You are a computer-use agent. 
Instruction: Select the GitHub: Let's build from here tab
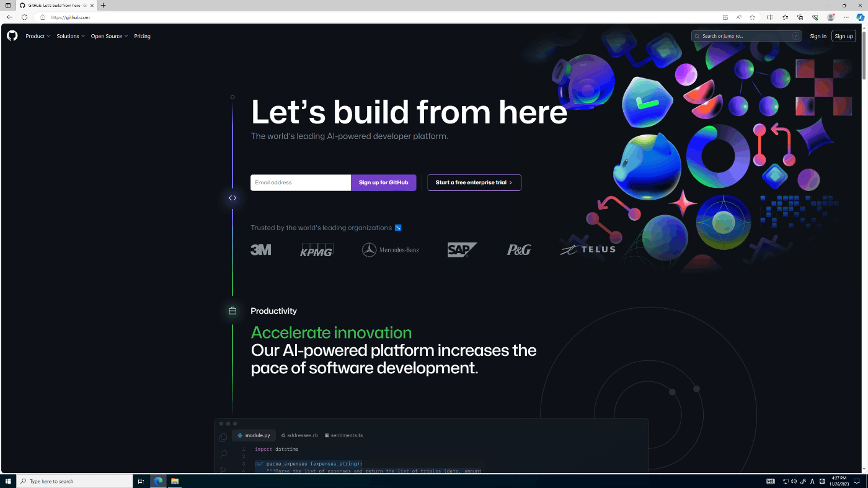56,5
